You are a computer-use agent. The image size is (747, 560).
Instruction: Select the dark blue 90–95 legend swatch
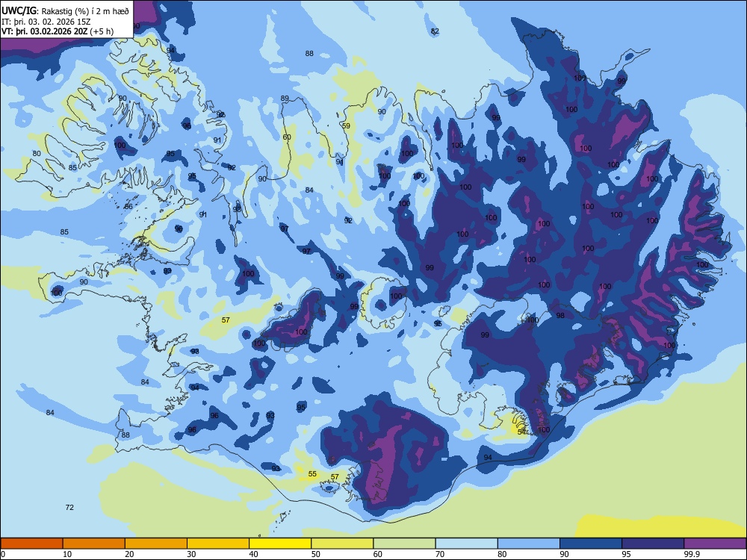591,544
